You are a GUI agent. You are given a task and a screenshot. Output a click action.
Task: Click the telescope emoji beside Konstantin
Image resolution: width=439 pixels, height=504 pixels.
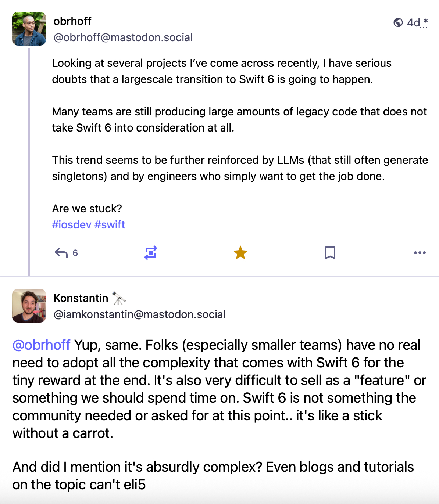pyautogui.click(x=118, y=298)
